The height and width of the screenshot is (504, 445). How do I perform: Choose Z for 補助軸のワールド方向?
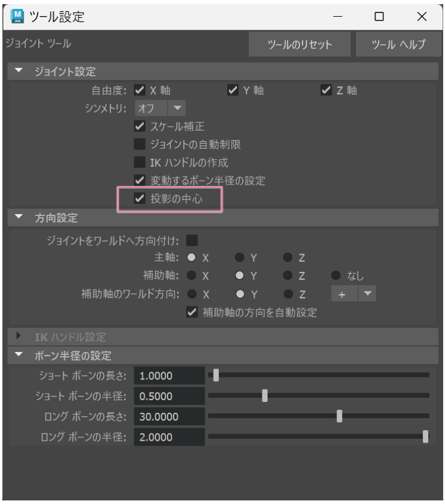click(288, 293)
